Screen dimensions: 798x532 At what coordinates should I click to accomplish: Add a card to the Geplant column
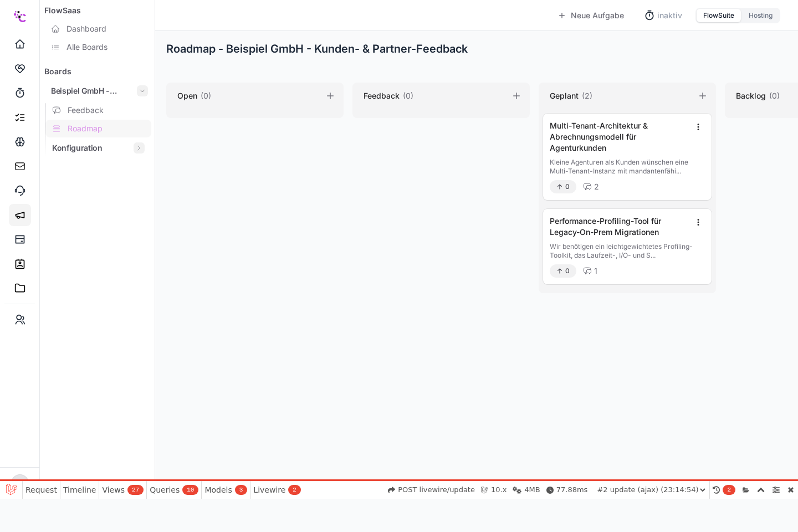tap(703, 96)
